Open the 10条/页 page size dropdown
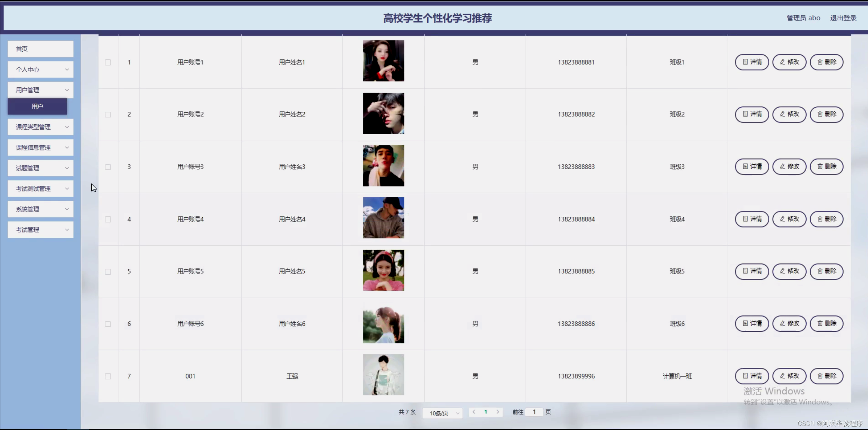 (x=442, y=413)
